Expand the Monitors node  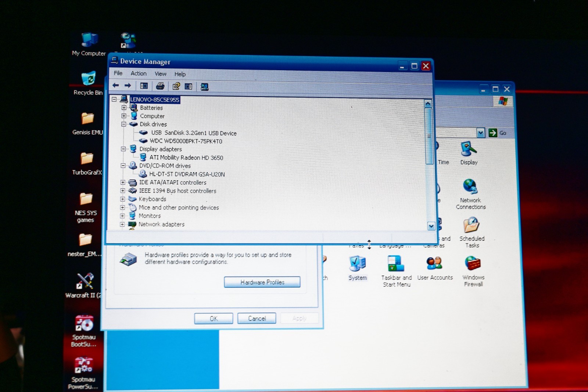coord(122,216)
